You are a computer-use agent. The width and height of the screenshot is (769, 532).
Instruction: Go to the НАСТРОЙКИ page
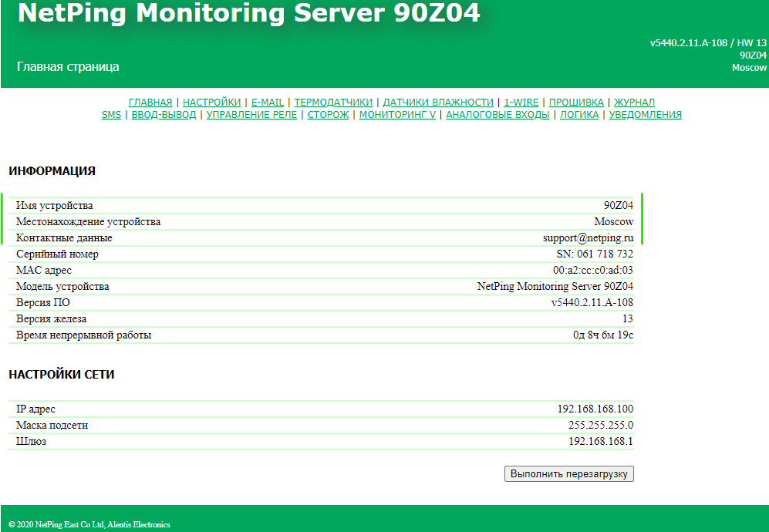pyautogui.click(x=211, y=102)
